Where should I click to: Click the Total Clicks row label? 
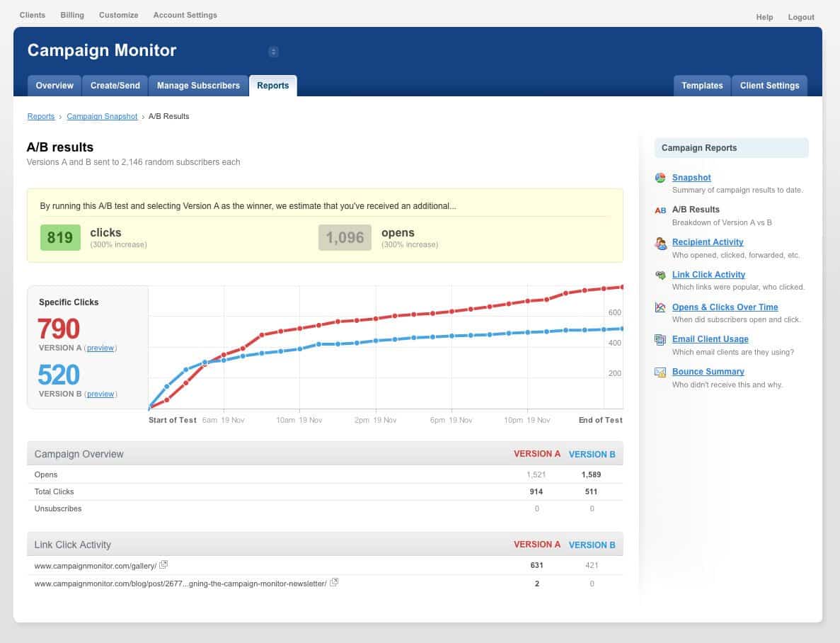(54, 491)
